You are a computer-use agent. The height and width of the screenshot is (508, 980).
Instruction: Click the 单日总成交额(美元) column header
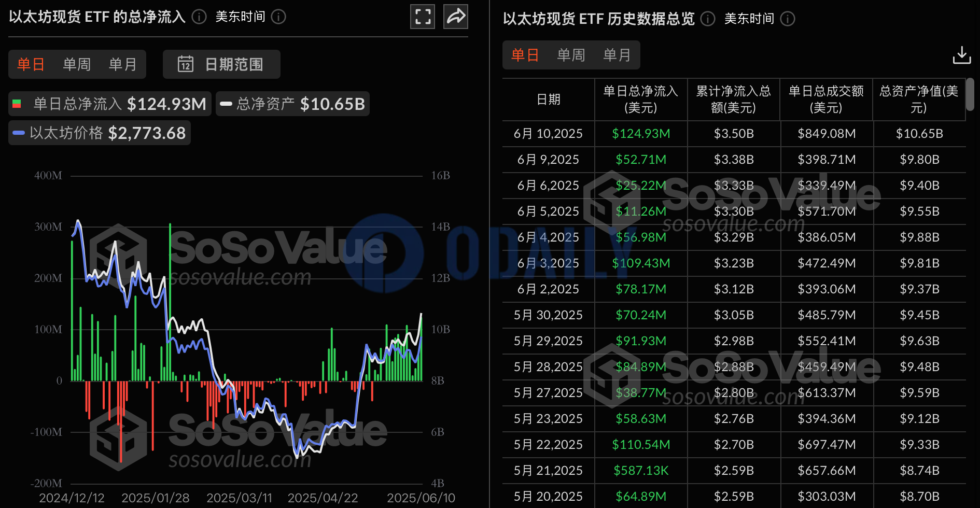coord(827,100)
